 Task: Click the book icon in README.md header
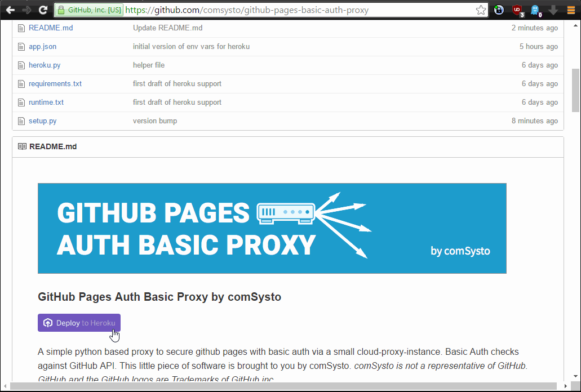22,146
